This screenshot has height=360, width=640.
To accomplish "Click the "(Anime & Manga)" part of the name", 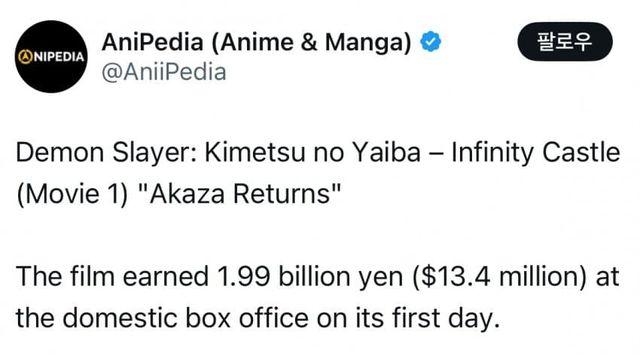I will click(311, 42).
